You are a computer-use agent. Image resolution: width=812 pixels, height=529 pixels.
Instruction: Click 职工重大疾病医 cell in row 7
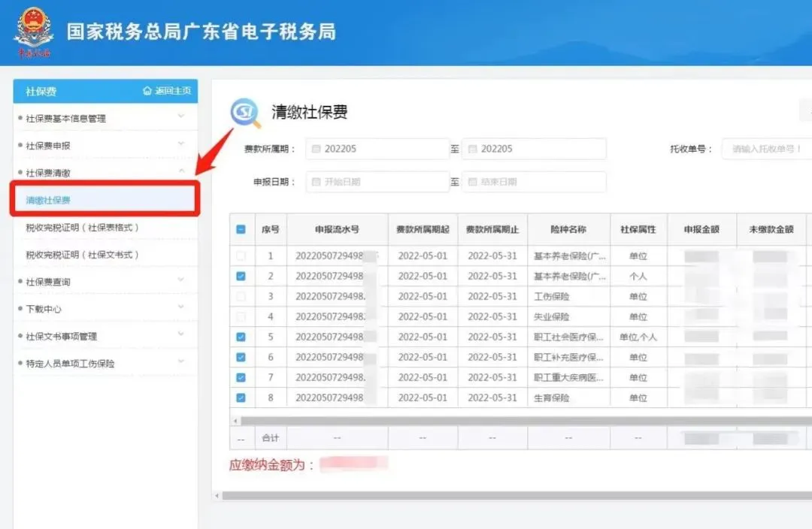(568, 377)
